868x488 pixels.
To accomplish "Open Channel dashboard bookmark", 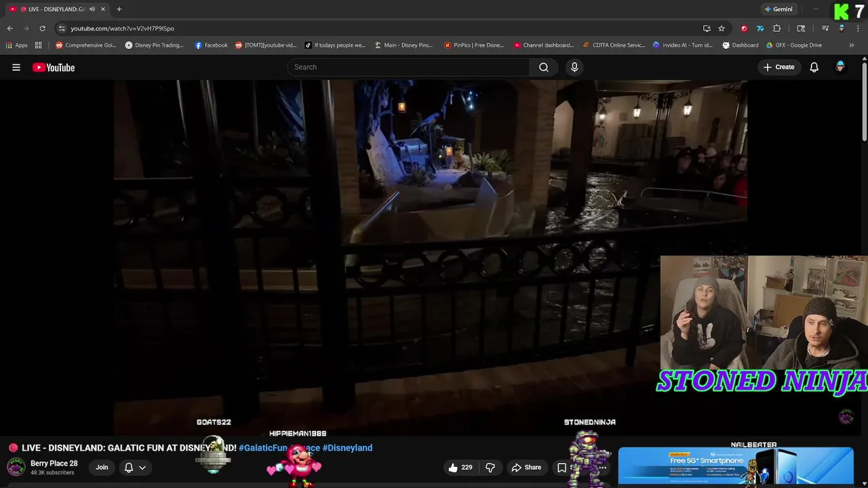I will pos(544,45).
